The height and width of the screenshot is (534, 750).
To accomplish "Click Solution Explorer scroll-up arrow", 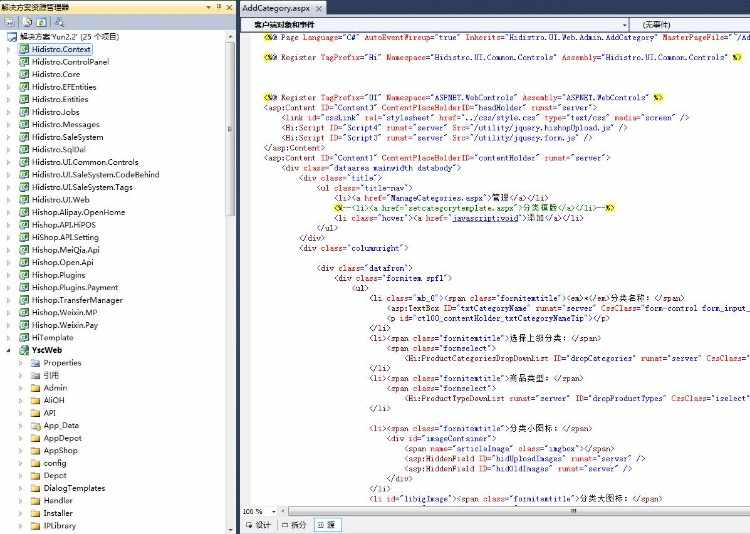I will pyautogui.click(x=230, y=36).
